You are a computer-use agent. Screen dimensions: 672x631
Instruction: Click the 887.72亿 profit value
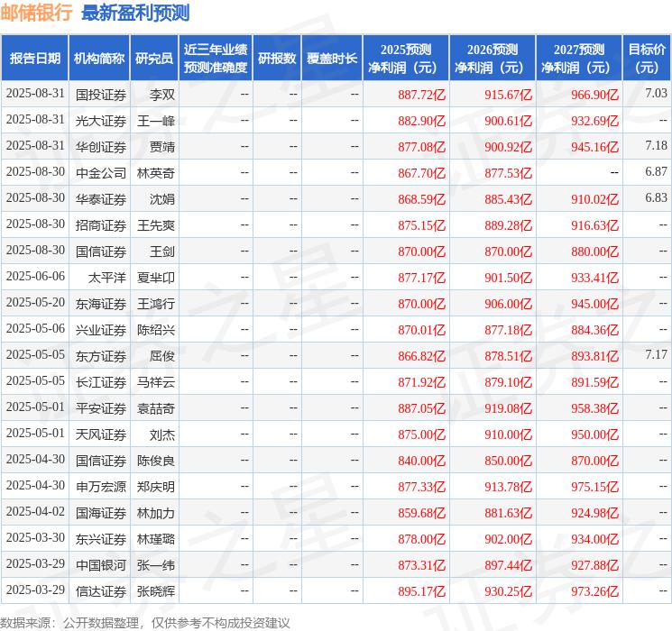[x=422, y=95]
